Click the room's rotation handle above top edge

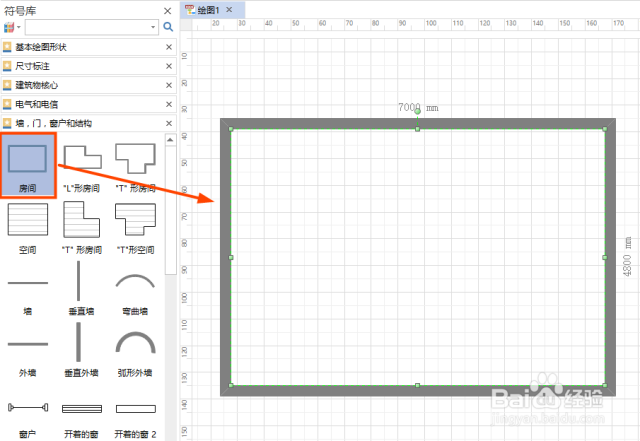click(x=418, y=111)
